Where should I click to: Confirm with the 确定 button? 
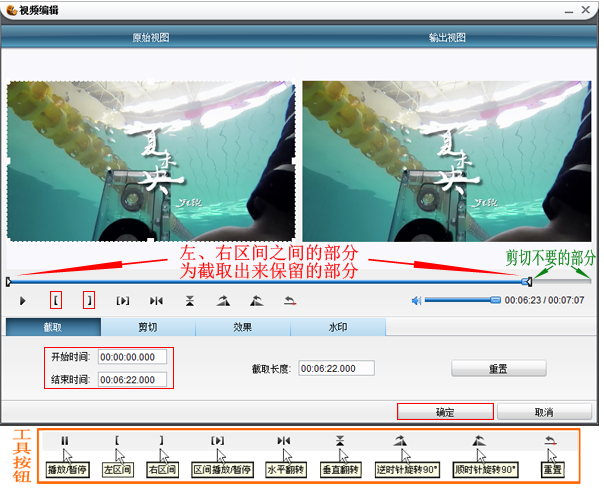(x=445, y=412)
